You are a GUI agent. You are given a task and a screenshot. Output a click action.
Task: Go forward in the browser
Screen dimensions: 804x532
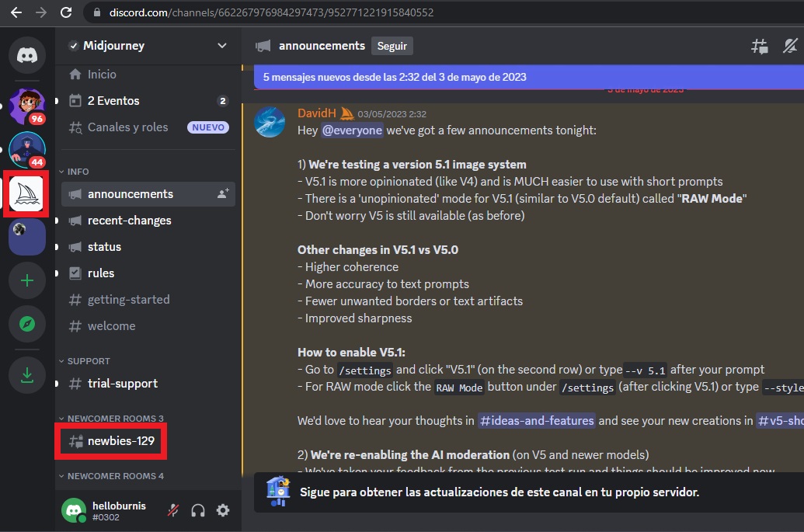click(41, 12)
